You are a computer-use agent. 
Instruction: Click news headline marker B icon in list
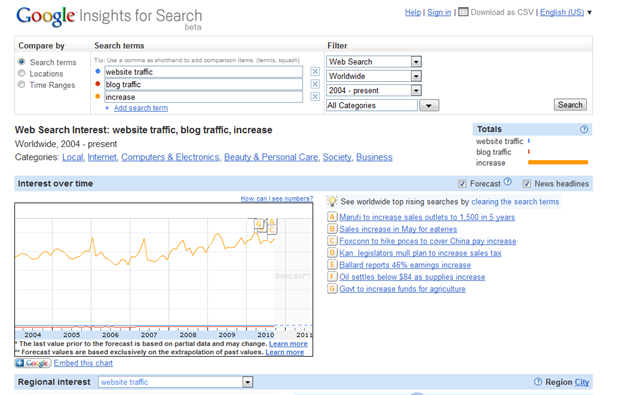click(x=332, y=229)
